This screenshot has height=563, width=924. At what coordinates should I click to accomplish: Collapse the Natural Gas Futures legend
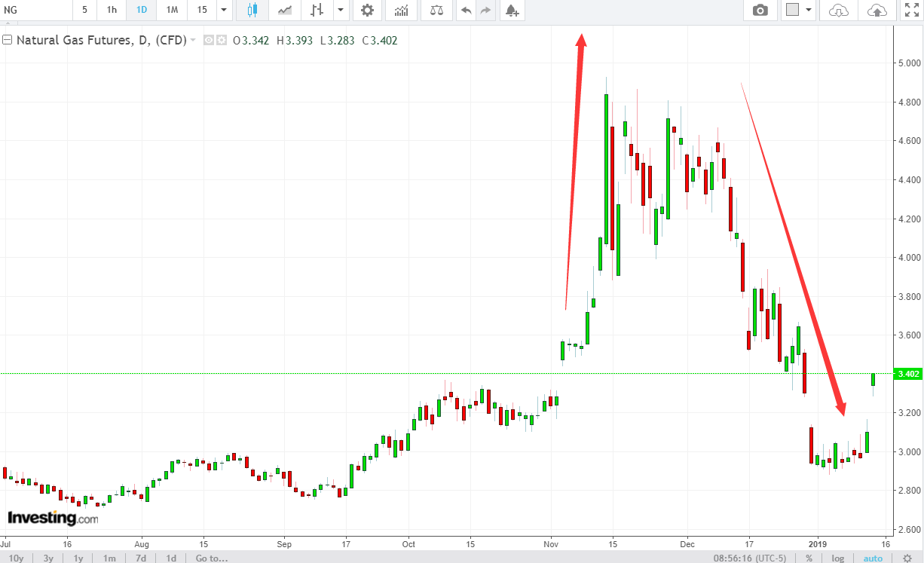[8, 41]
